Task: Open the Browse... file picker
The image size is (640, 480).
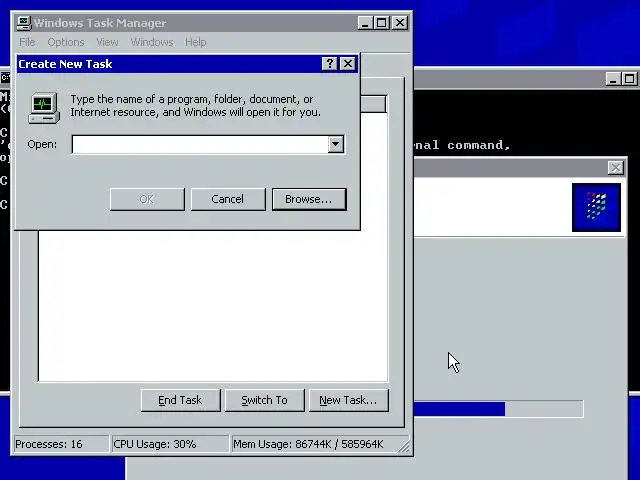Action: [309, 199]
